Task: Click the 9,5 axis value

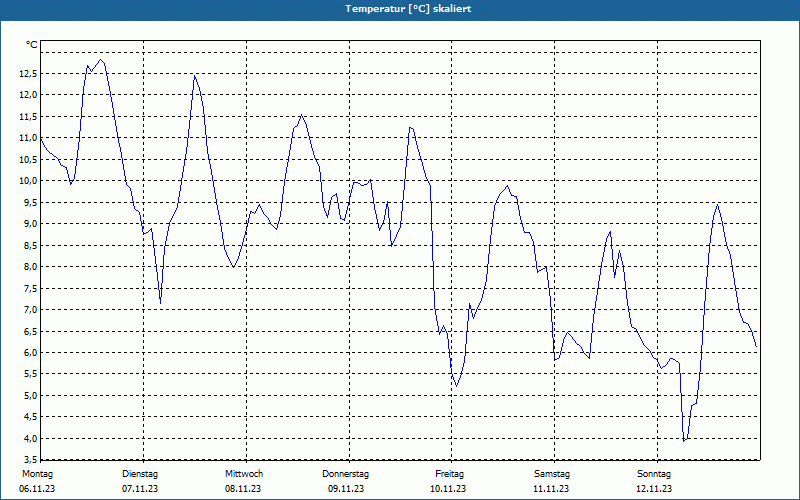Action: 30,202
